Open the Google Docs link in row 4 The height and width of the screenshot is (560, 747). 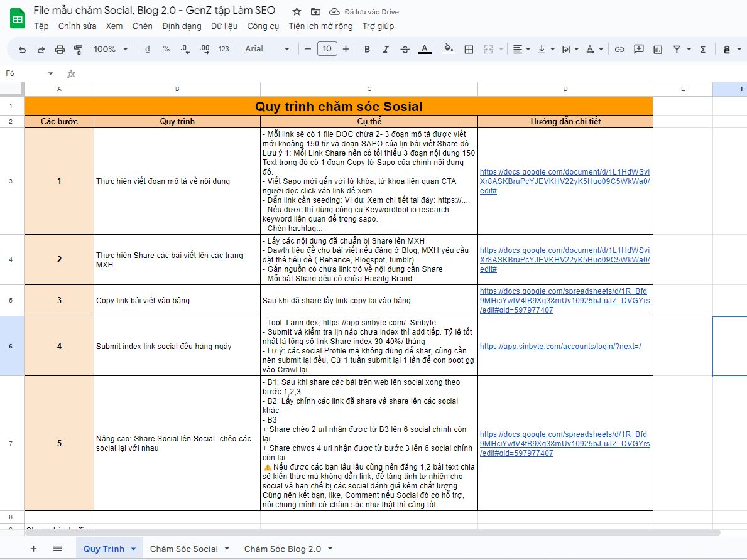click(x=565, y=259)
